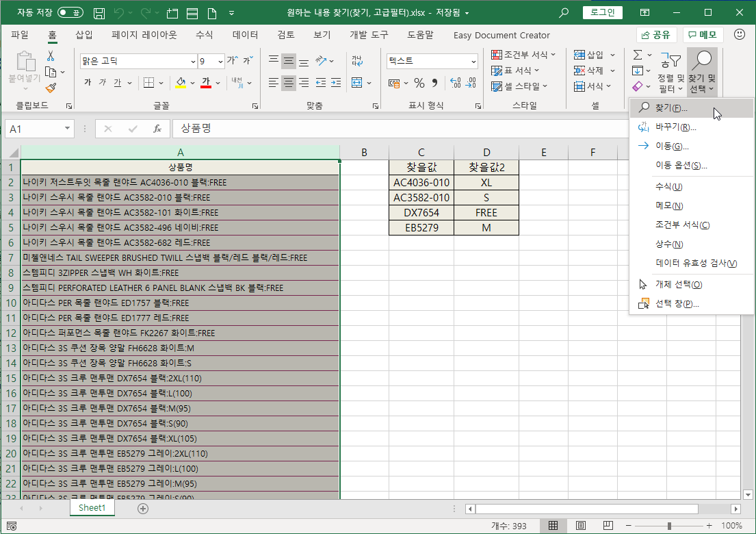Click the Decrease Indent icon
Viewport: 756px width, 534px height.
coord(321,83)
